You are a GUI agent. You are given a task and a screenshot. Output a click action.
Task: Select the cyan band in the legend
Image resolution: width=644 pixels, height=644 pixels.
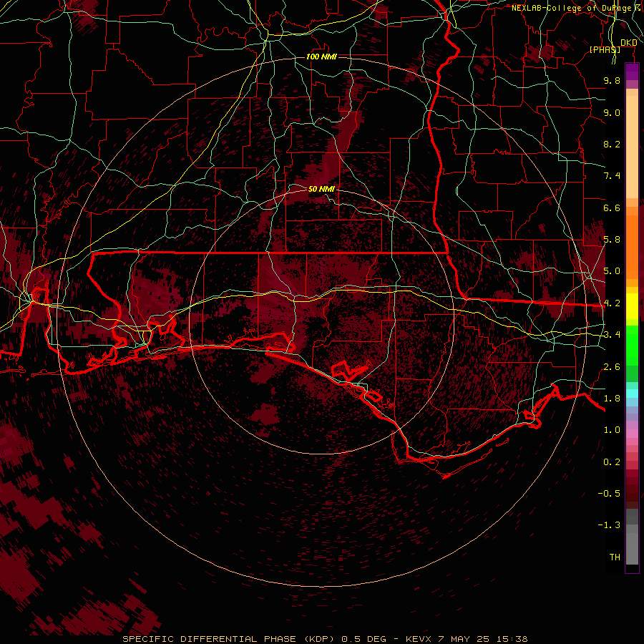[632, 394]
